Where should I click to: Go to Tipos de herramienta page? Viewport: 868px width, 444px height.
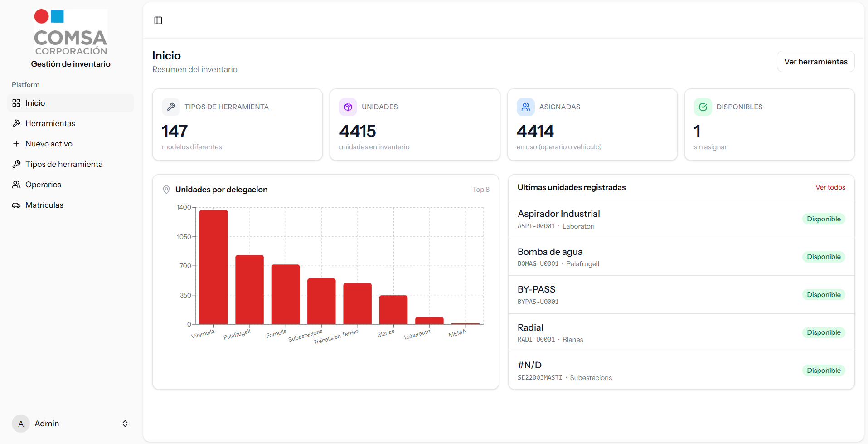click(64, 164)
